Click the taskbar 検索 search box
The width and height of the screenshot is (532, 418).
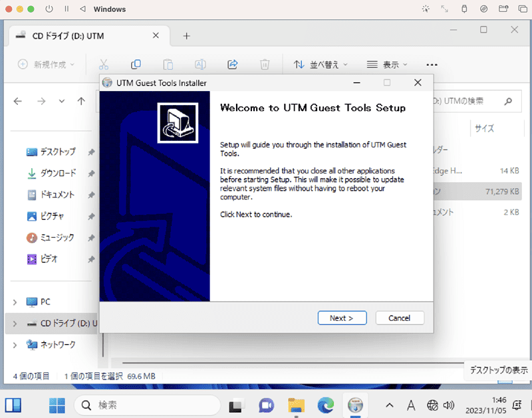click(147, 405)
